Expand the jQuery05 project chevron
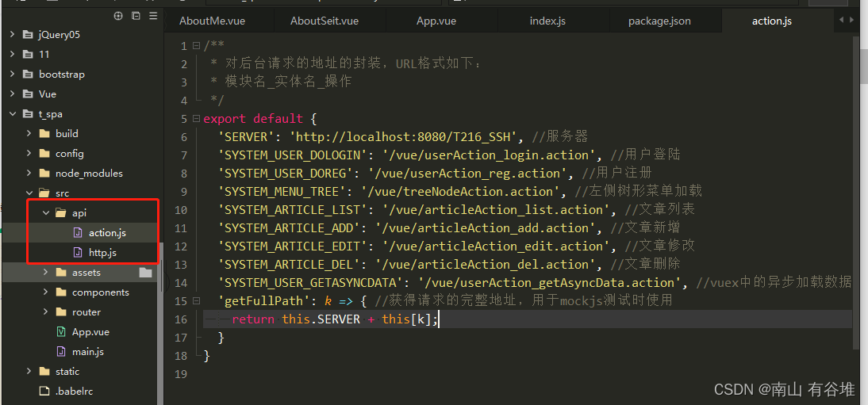This screenshot has height=405, width=868. pyautogui.click(x=12, y=35)
